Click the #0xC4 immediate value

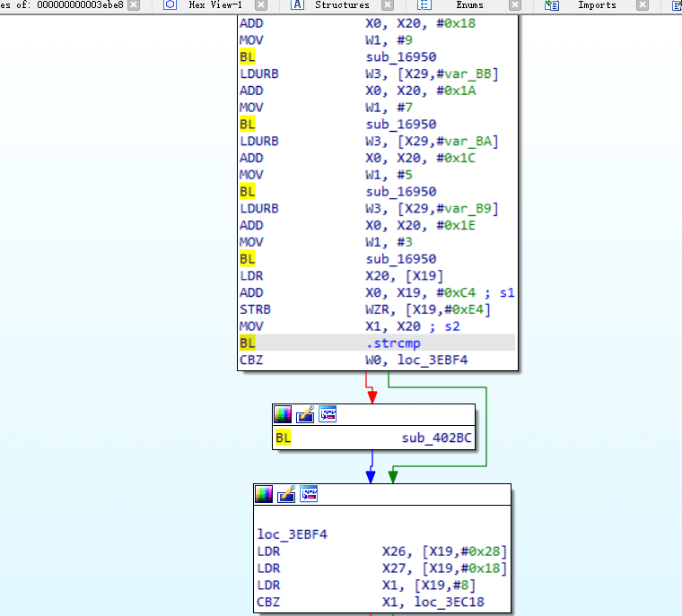point(456,292)
